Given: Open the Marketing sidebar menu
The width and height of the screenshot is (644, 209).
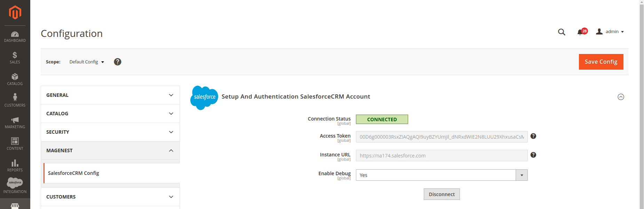Looking at the screenshot, I should point(15,123).
